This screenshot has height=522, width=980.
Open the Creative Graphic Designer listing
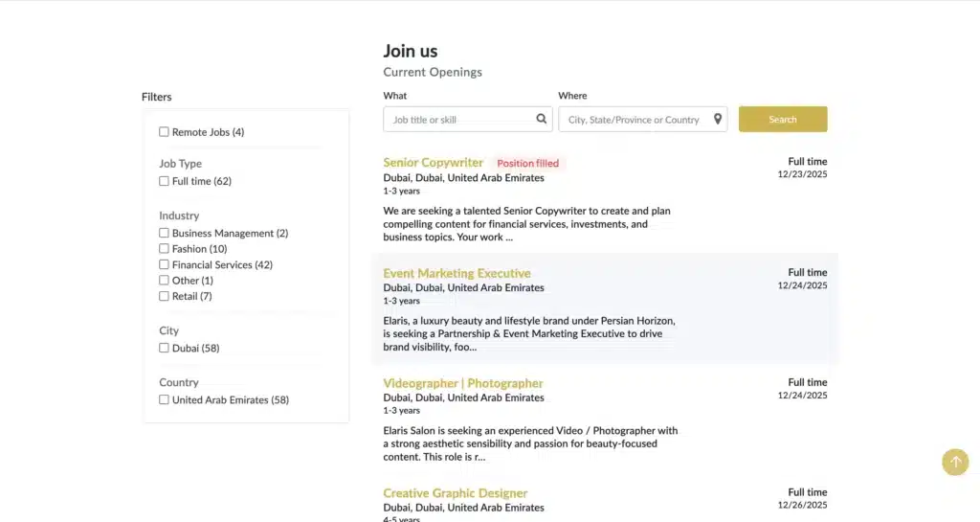[x=455, y=493]
